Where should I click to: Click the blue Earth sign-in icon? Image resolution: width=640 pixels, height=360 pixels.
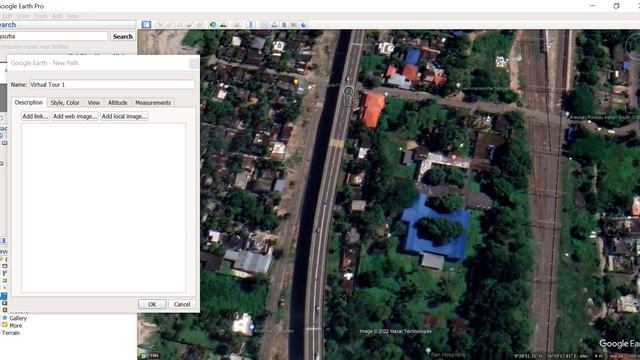pos(304,25)
